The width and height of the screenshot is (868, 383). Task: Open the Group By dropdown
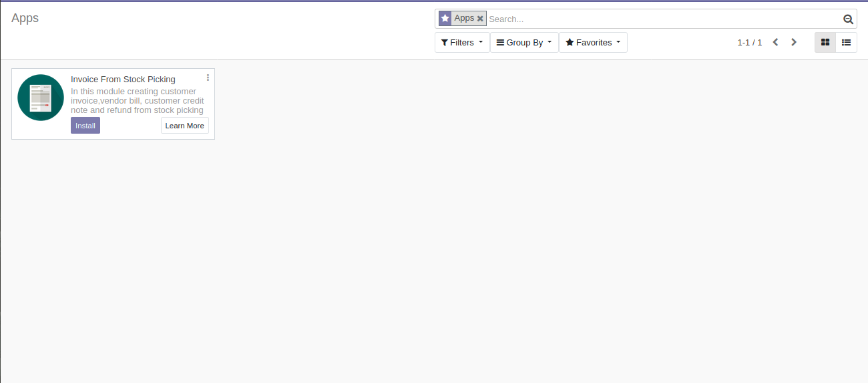524,42
